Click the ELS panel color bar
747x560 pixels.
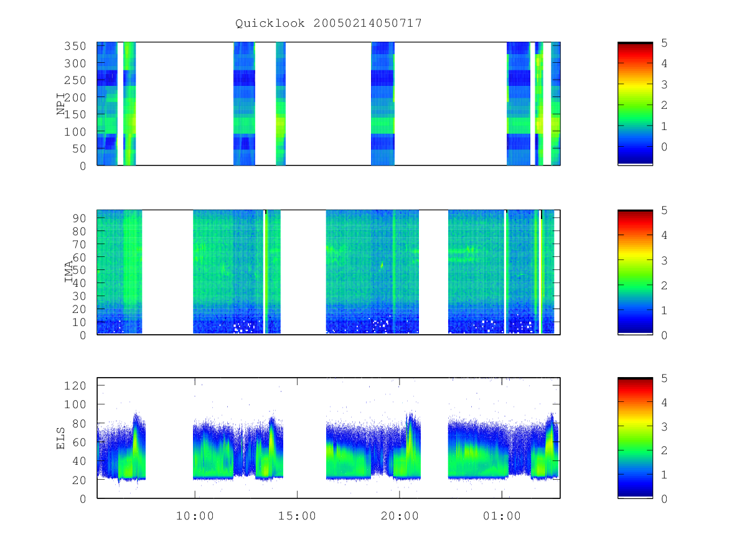(x=635, y=438)
